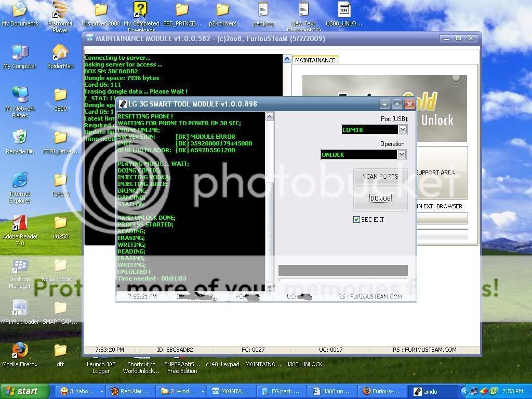Toggle SEC EXT checkbox
The height and width of the screenshot is (399, 532).
click(356, 220)
